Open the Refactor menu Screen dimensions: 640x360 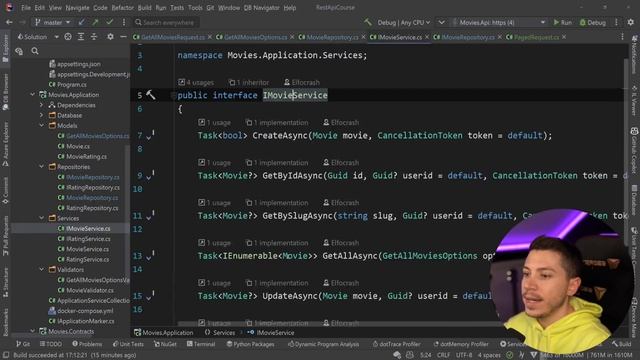(x=122, y=8)
